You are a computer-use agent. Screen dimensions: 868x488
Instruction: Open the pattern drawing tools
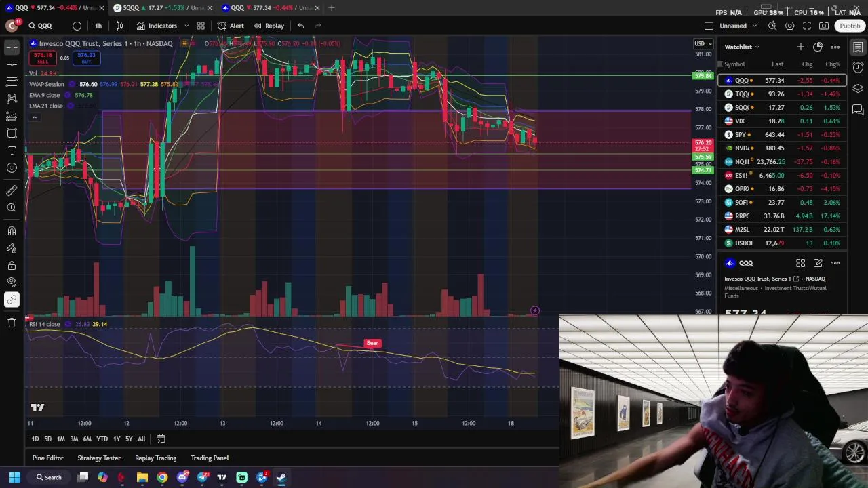point(12,99)
